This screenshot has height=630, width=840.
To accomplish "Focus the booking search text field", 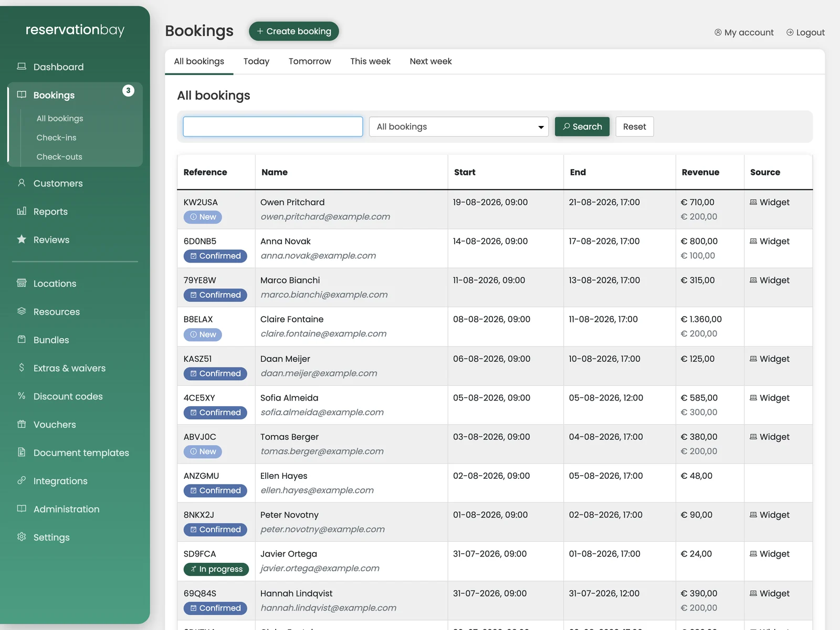I will 273,127.
